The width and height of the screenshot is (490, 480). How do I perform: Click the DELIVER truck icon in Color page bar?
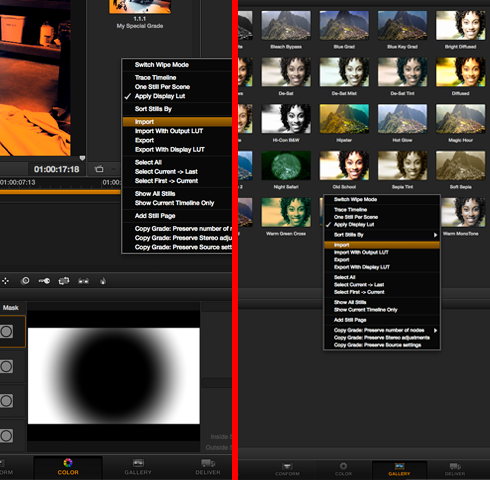point(208,463)
